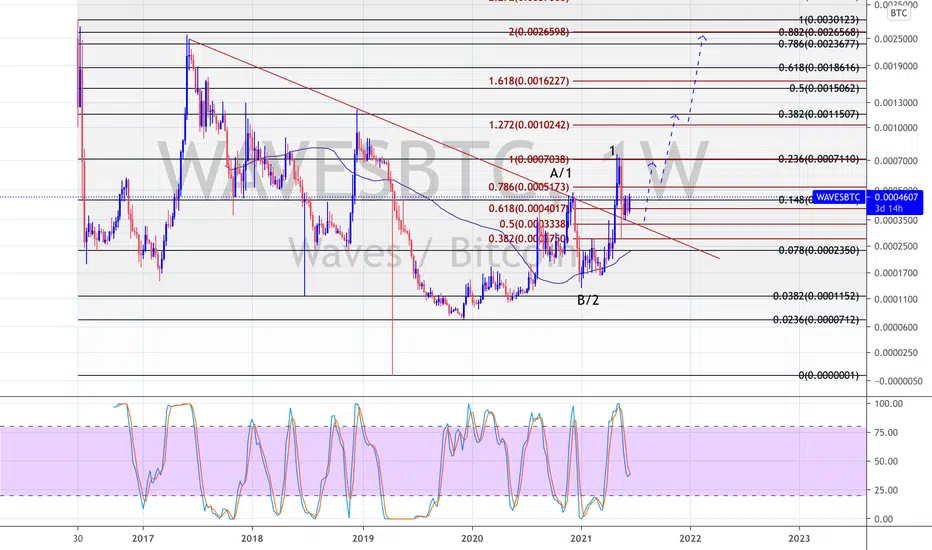Click -0.0000050 on the price scale
Image resolution: width=932 pixels, height=550 pixels.
(898, 381)
